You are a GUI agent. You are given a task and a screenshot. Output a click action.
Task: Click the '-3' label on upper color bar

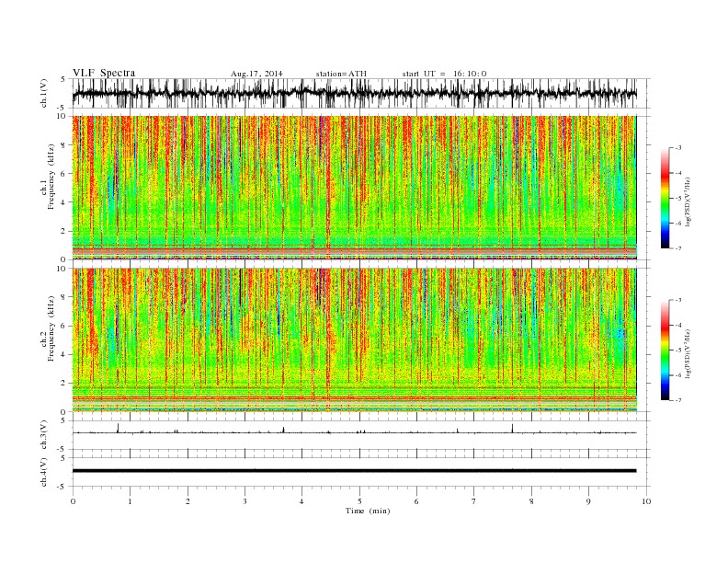coord(677,148)
